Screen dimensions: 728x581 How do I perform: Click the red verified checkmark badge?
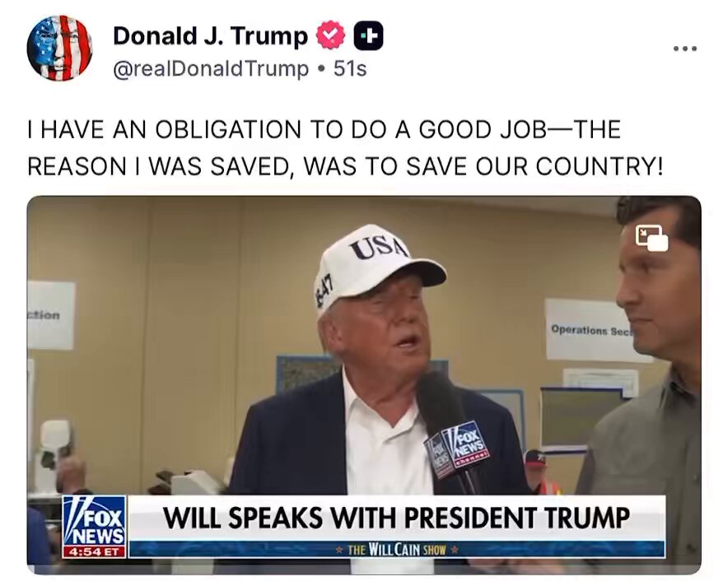coord(330,35)
